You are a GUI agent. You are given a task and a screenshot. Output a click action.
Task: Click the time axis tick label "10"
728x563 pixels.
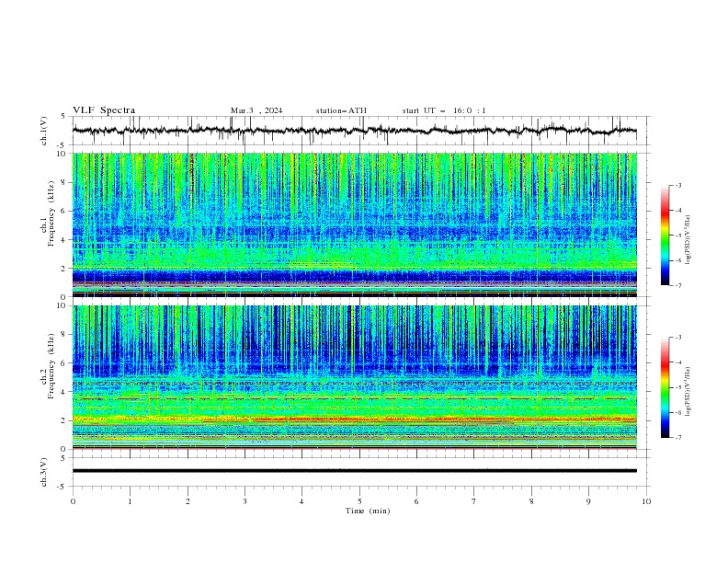[646, 501]
